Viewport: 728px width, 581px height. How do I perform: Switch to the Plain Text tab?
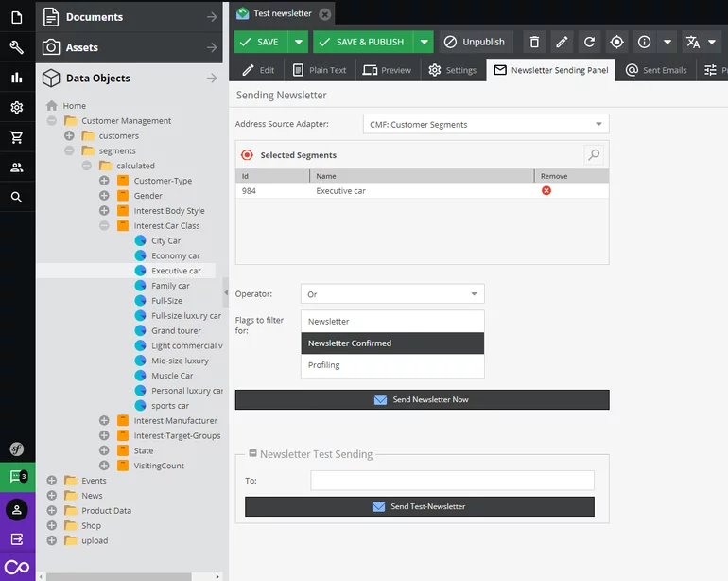320,70
